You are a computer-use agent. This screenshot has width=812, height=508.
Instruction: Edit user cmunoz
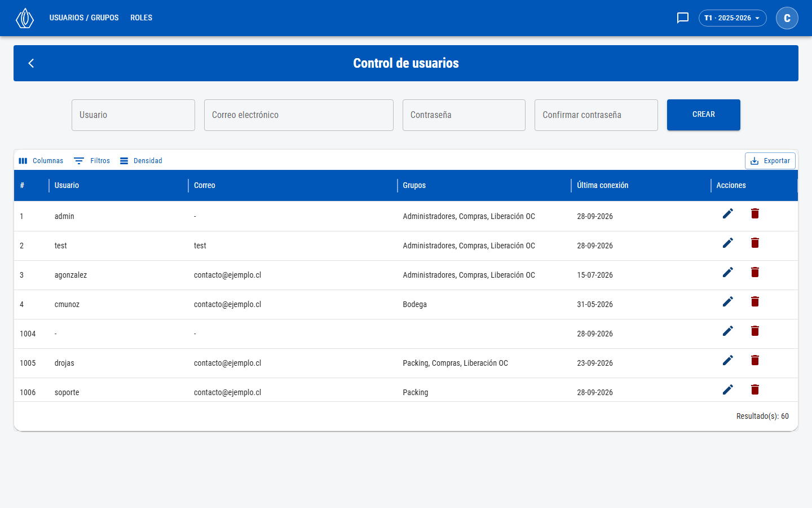(728, 301)
